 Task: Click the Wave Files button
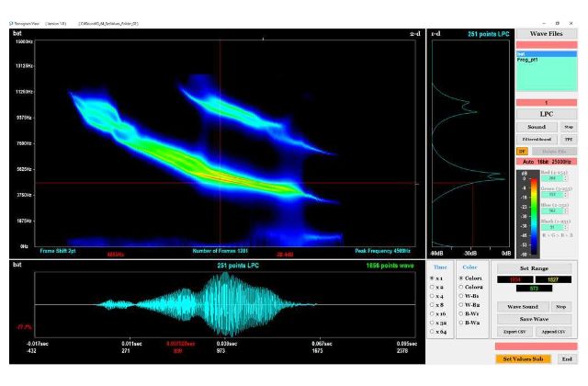546,33
